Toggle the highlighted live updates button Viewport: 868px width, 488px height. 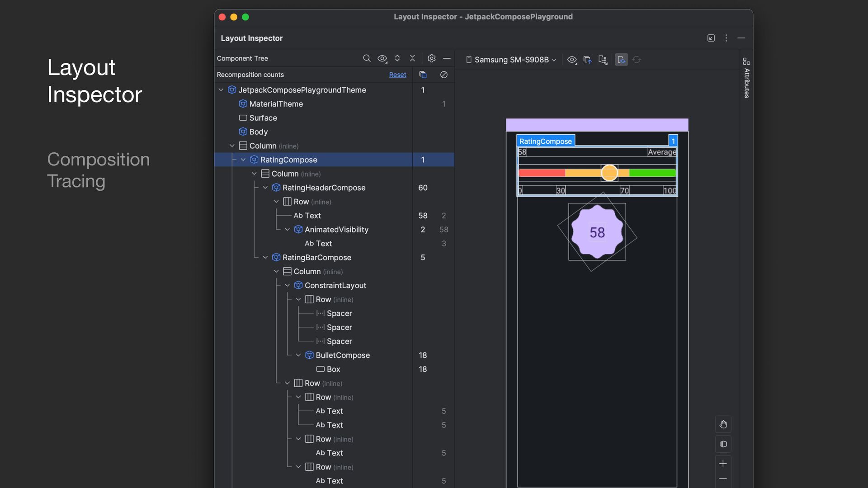(621, 60)
